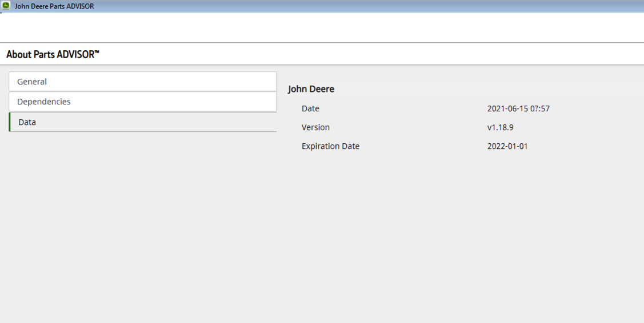Click the Version label
Image resolution: width=644 pixels, height=323 pixels.
(x=315, y=127)
